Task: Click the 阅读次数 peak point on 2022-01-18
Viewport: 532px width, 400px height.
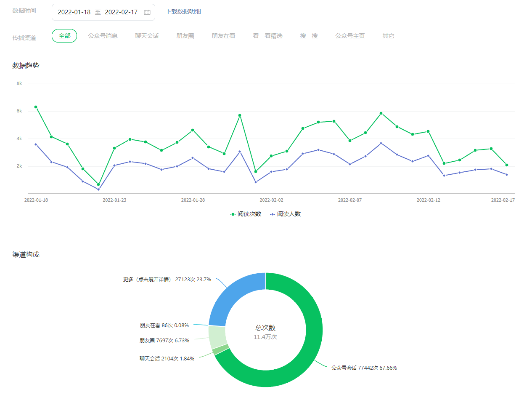Action: point(36,107)
